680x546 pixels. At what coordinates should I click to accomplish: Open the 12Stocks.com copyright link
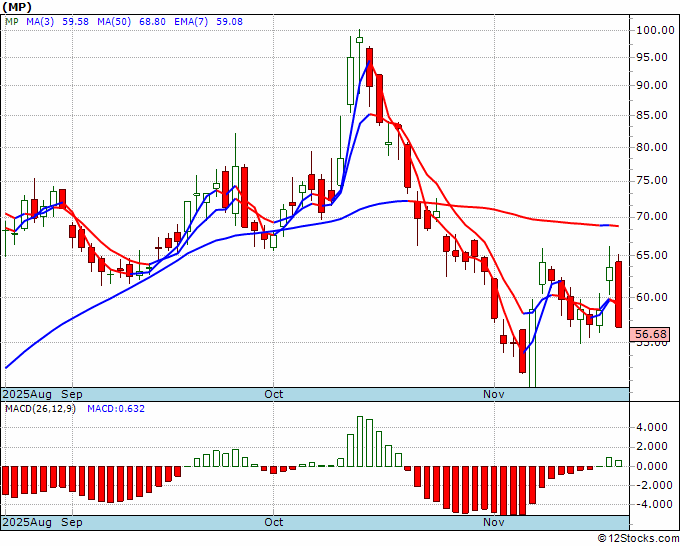tap(638, 538)
